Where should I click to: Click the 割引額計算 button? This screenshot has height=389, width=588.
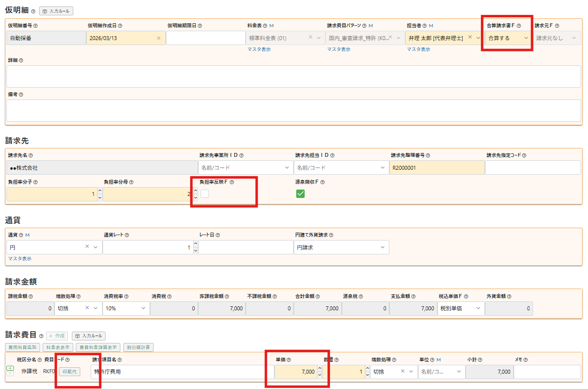tap(139, 347)
